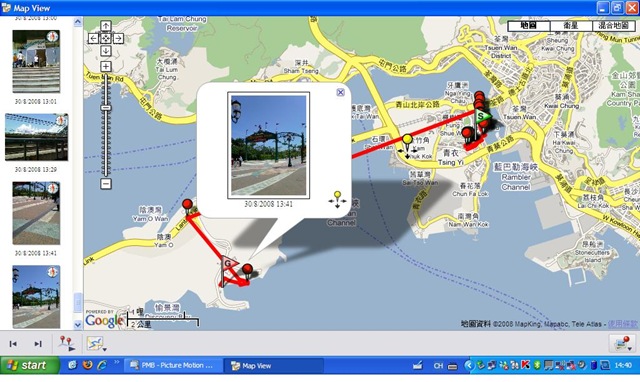This screenshot has height=382, width=640.
Task: Click the map zoom out minus button
Action: [106, 184]
